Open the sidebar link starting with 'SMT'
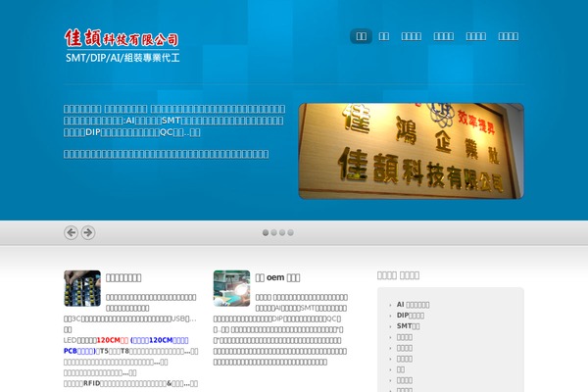 pos(408,326)
